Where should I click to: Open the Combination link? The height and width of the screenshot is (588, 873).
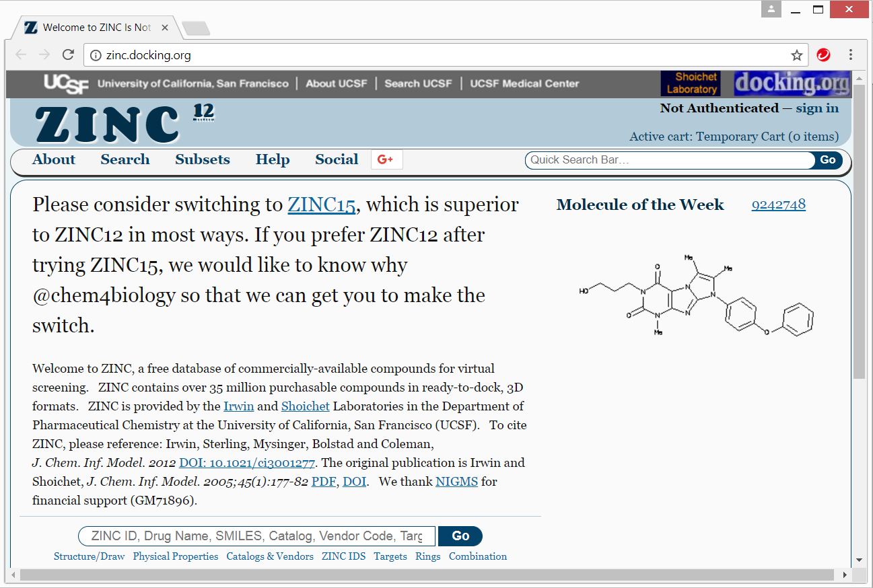click(x=478, y=556)
